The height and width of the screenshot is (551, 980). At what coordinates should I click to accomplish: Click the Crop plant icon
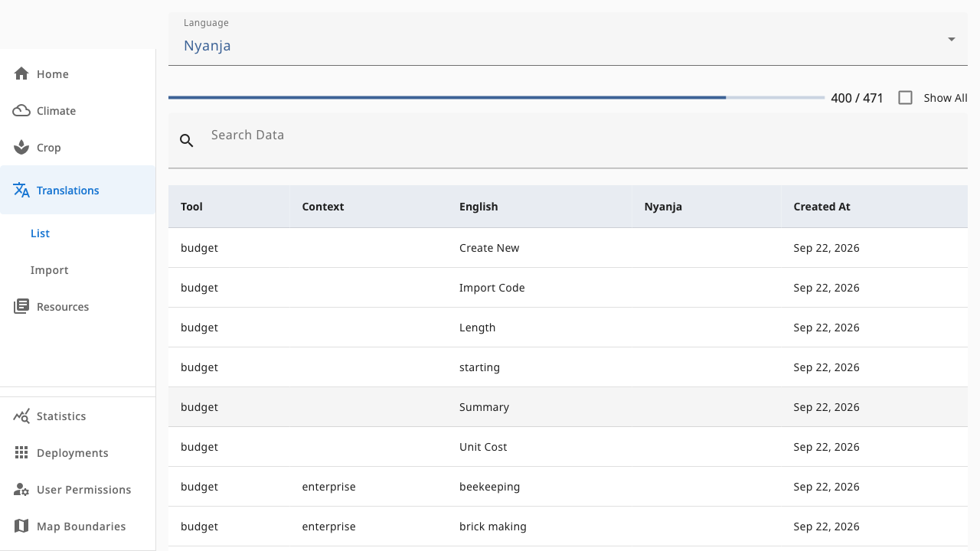point(21,147)
